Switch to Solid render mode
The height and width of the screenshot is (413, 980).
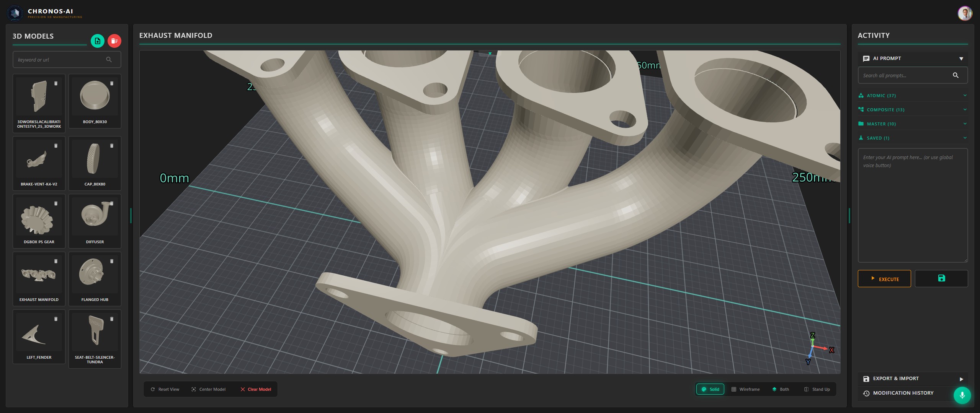click(x=710, y=389)
